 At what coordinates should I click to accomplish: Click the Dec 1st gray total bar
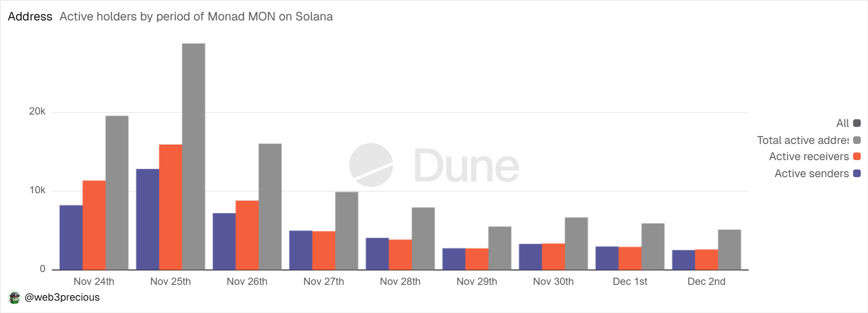[x=653, y=247]
